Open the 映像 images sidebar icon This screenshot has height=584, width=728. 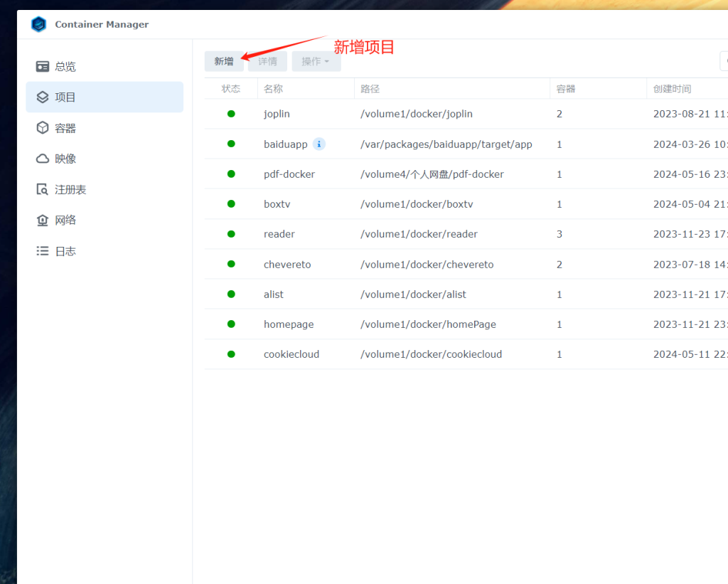click(x=43, y=158)
